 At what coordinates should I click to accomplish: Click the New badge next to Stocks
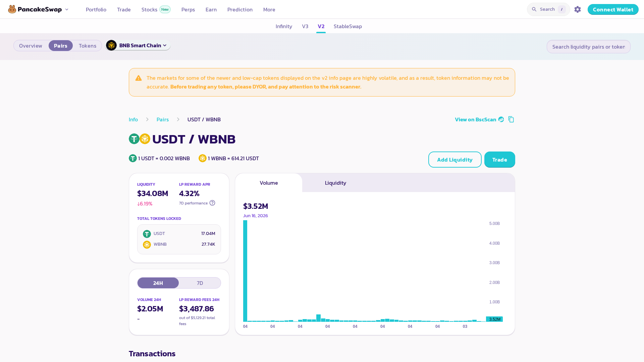click(x=165, y=9)
